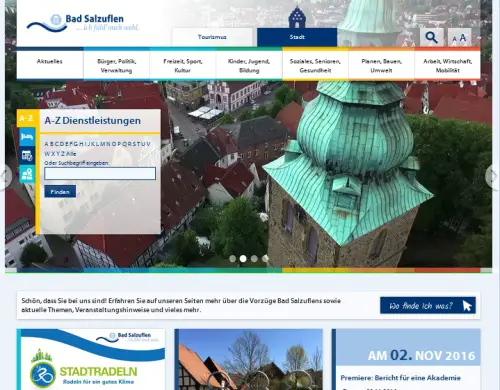Open Bürger, Politik, Verwaltung menu

tap(117, 65)
